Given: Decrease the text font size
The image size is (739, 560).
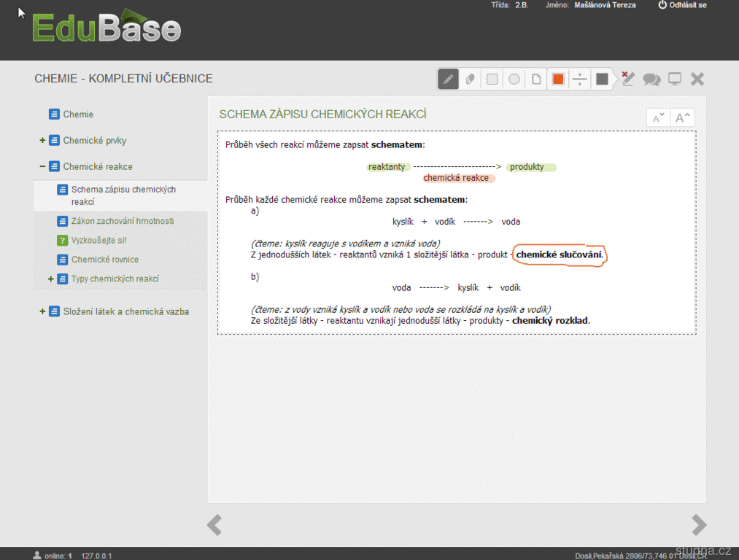Looking at the screenshot, I should pos(658,117).
